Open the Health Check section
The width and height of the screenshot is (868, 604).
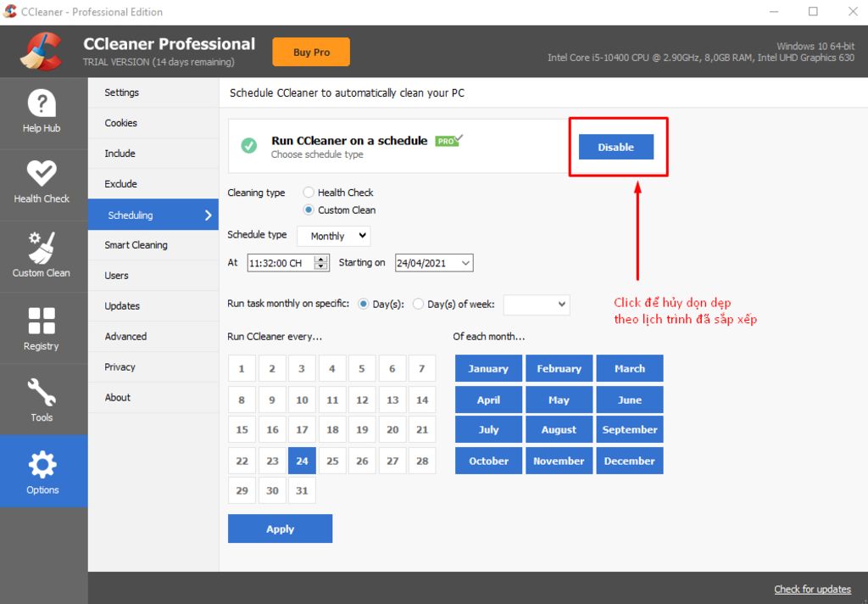42,183
